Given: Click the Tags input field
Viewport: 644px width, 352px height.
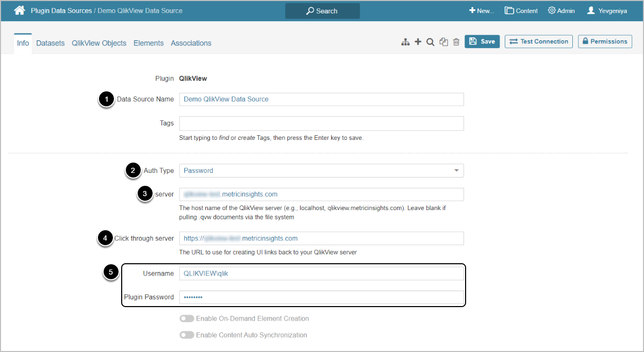Looking at the screenshot, I should (321, 123).
